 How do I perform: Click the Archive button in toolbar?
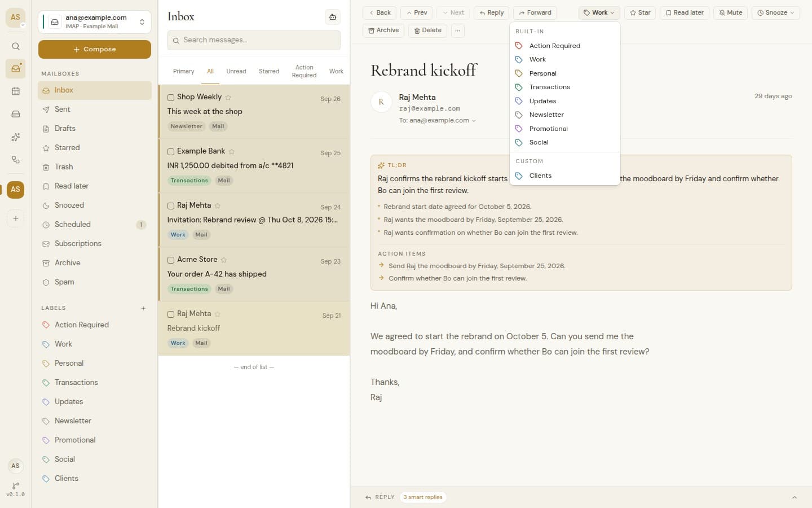[383, 30]
